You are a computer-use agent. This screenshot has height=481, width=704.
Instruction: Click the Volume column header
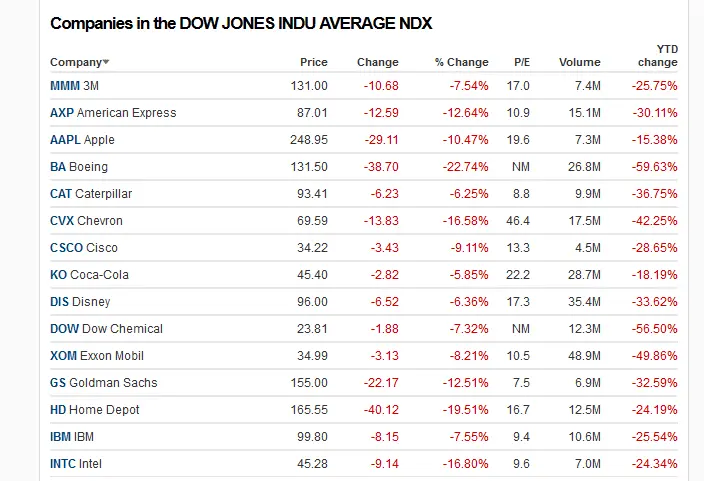pyautogui.click(x=579, y=62)
